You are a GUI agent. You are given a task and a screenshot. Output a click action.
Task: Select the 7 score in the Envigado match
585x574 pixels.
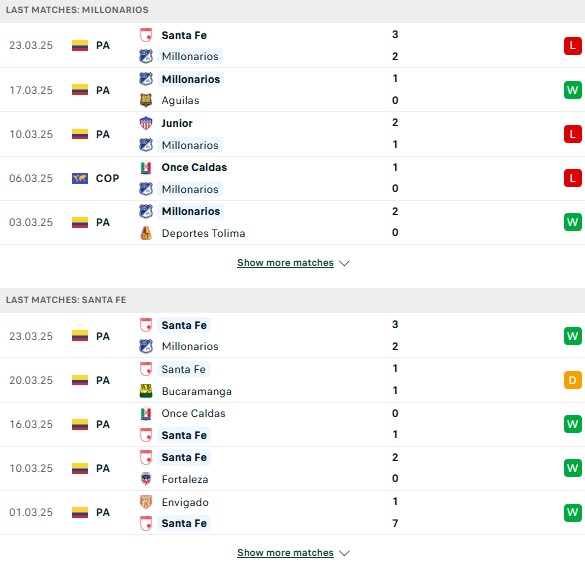[x=395, y=523]
